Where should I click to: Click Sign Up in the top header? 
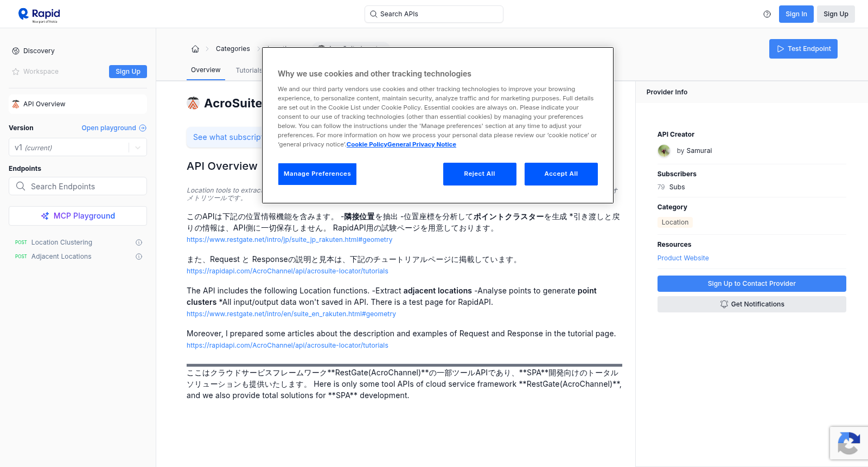835,14
